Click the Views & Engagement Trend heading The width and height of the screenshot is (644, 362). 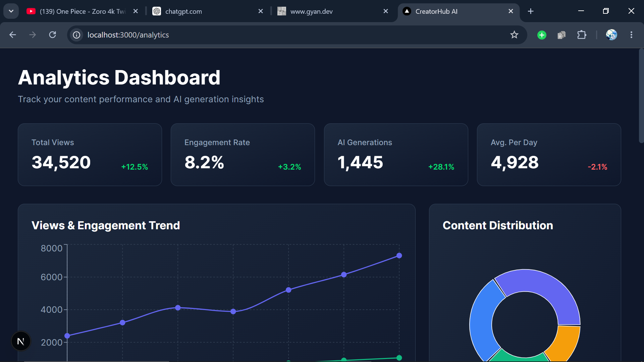pos(106,225)
